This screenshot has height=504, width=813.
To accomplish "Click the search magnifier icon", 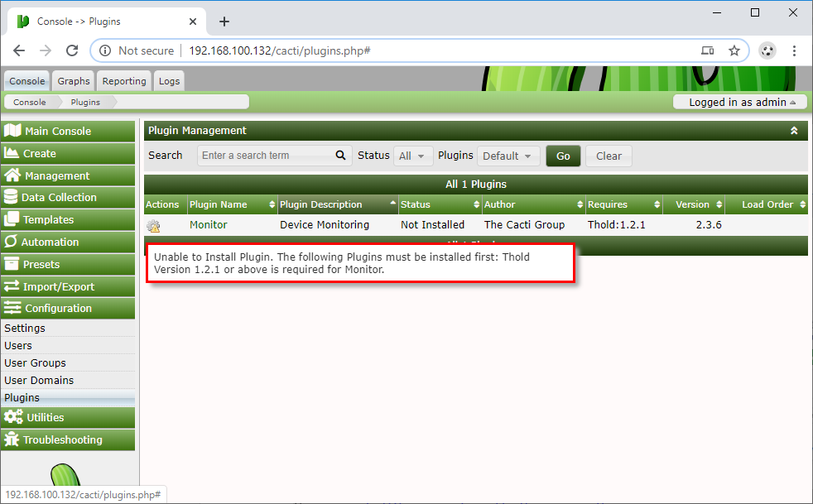I will click(x=340, y=155).
